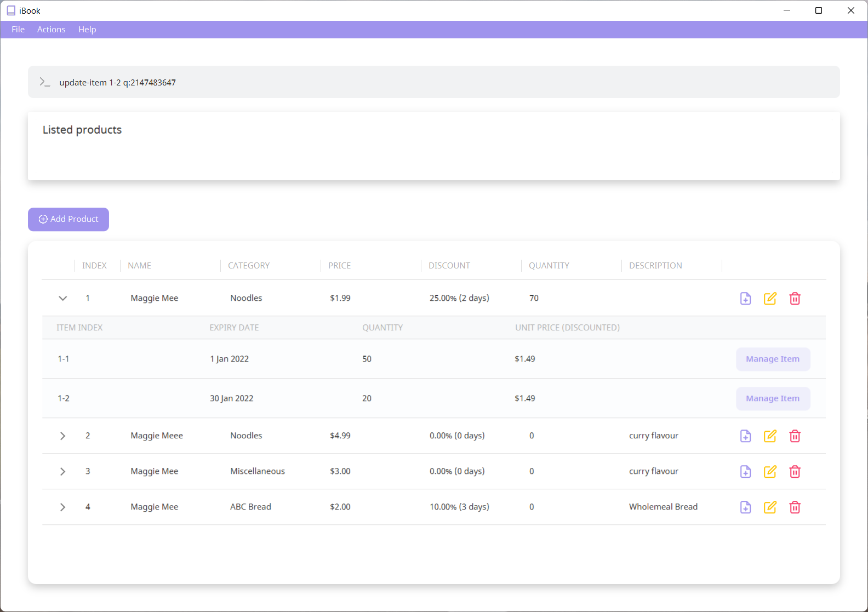The width and height of the screenshot is (868, 612).
Task: Click the NAME column header
Action: tap(139, 266)
